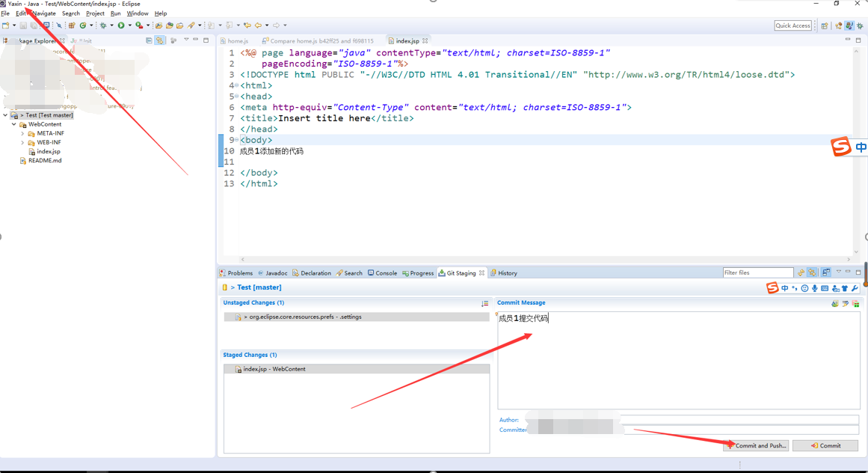The height and width of the screenshot is (473, 868).
Task: Expand the WEB-INF folder
Action: [x=22, y=142]
